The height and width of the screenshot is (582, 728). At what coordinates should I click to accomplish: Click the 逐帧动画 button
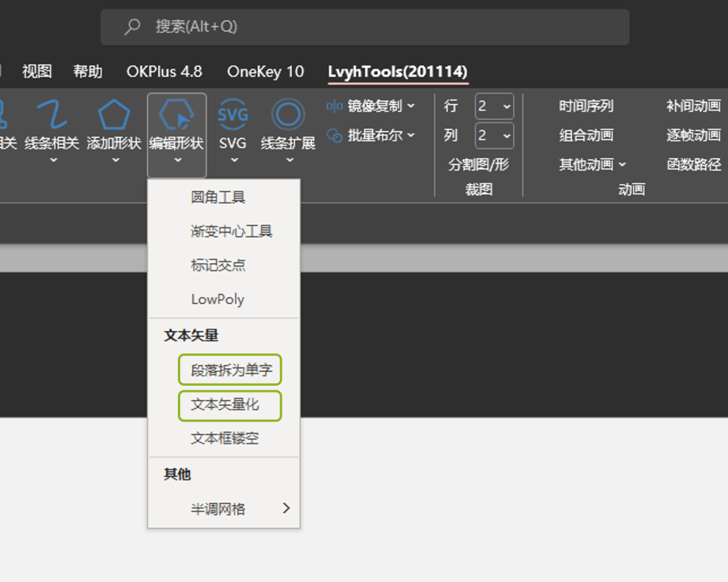[x=694, y=136]
